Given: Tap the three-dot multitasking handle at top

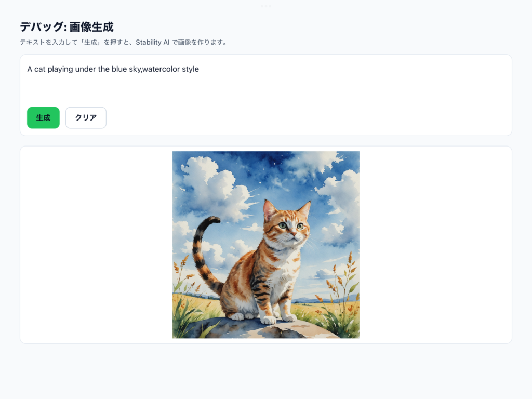Looking at the screenshot, I should coord(266,6).
